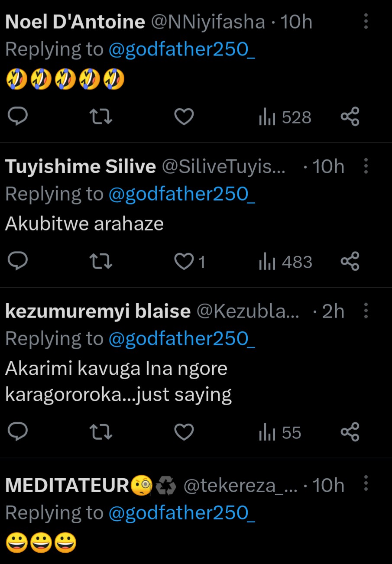
Task: Reply to the "Akubitwe arahaze" tweet
Action: coord(18,262)
